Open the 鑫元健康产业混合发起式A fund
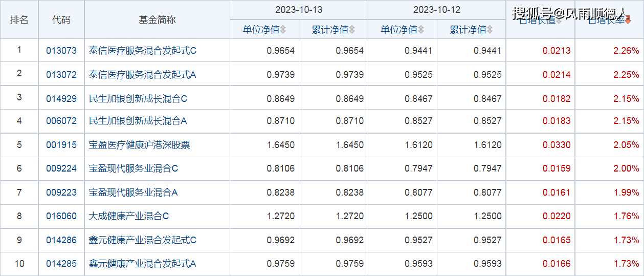644x276 pixels. [x=143, y=264]
